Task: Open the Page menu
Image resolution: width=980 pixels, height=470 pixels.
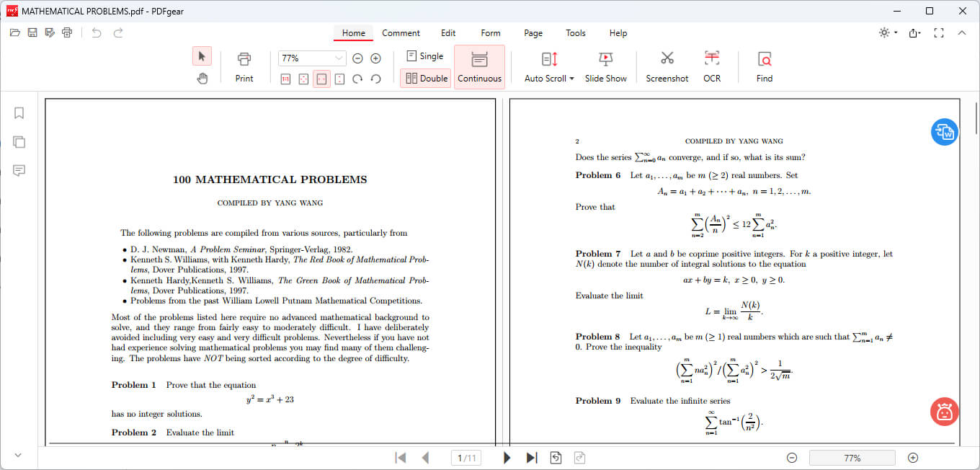Action: pos(533,32)
